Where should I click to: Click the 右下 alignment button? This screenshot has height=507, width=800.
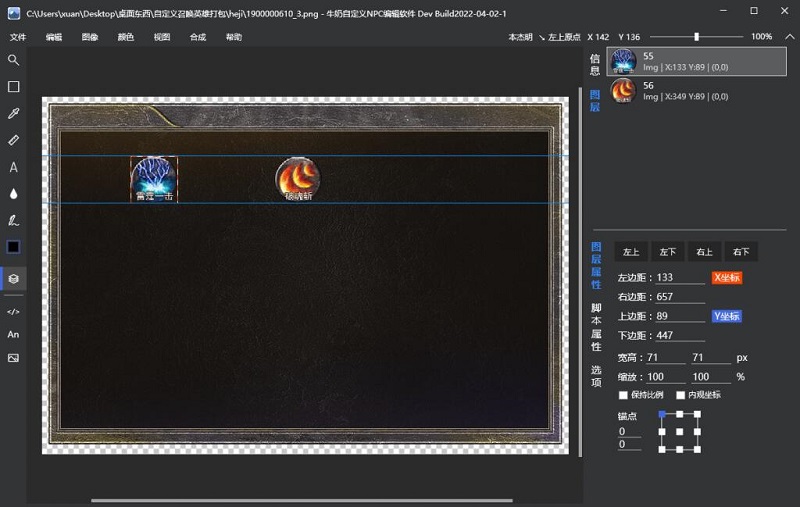point(741,252)
